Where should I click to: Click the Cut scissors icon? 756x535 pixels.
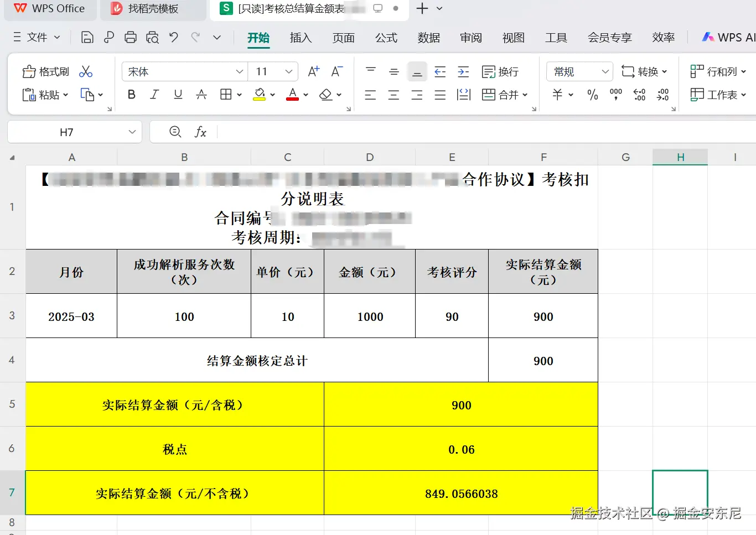86,71
